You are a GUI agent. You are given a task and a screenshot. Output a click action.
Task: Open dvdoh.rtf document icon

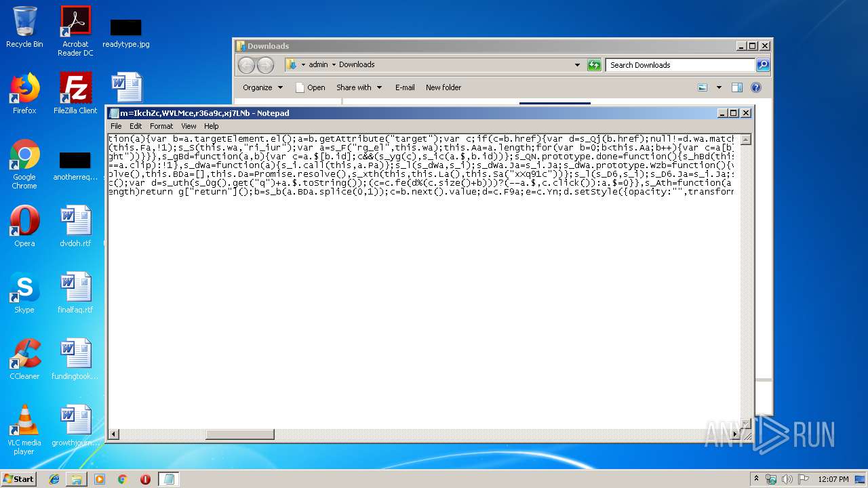point(75,226)
